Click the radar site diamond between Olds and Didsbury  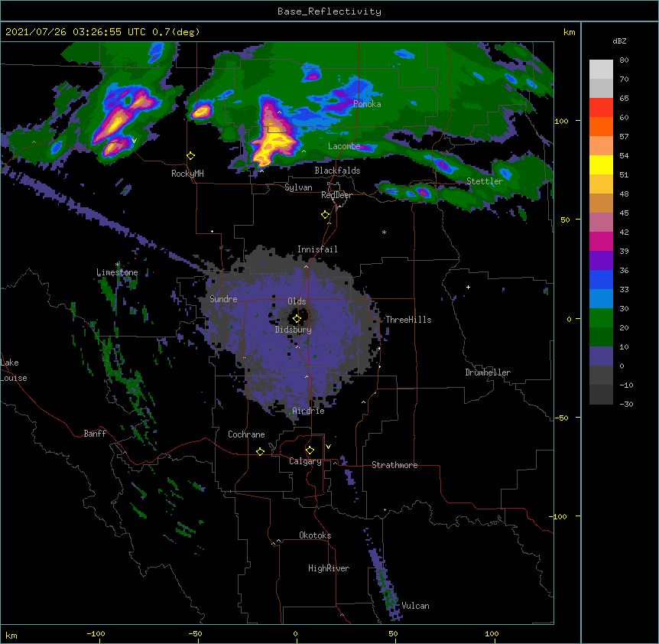coord(297,319)
